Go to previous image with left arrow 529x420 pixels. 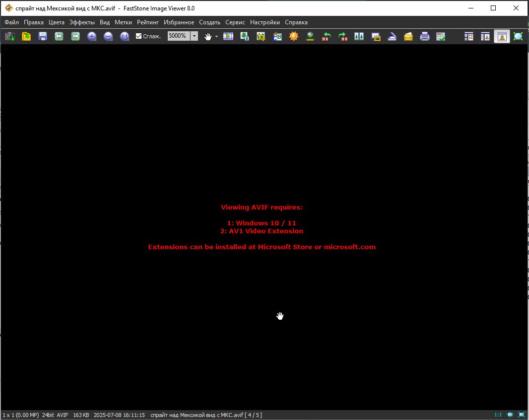tap(59, 36)
